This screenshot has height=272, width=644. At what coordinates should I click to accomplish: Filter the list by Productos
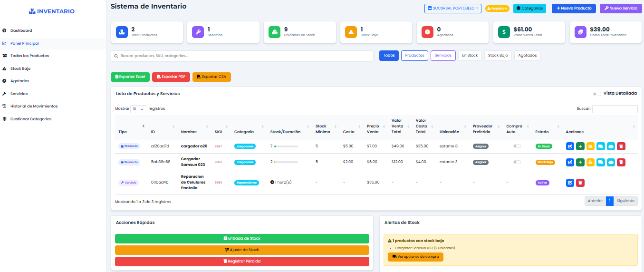click(414, 56)
